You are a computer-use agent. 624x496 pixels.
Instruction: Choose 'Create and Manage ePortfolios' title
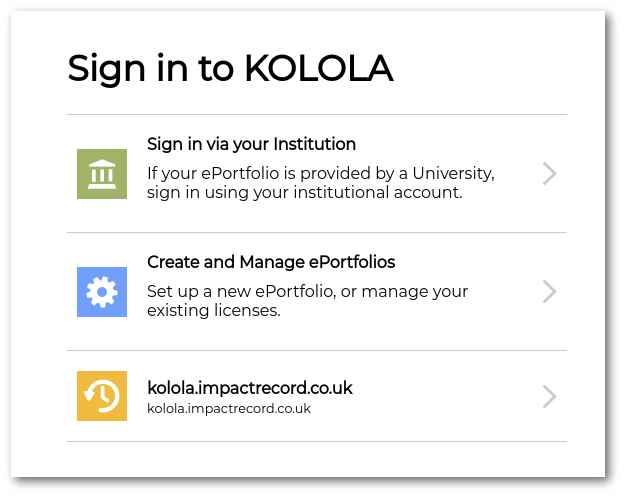pos(271,262)
